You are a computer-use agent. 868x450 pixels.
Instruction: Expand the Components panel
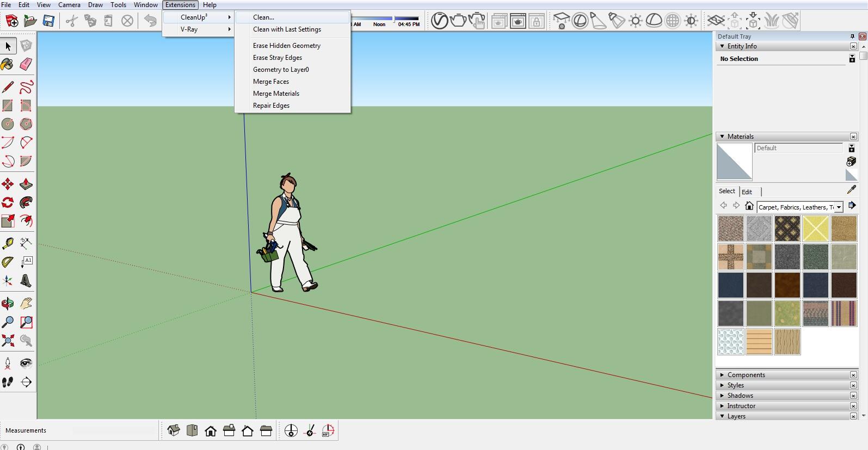click(746, 375)
